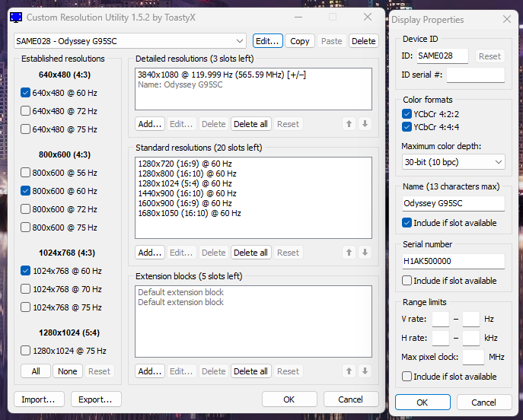Move detailed resolution down with arrow icon
523x420 pixels.
pyautogui.click(x=365, y=124)
